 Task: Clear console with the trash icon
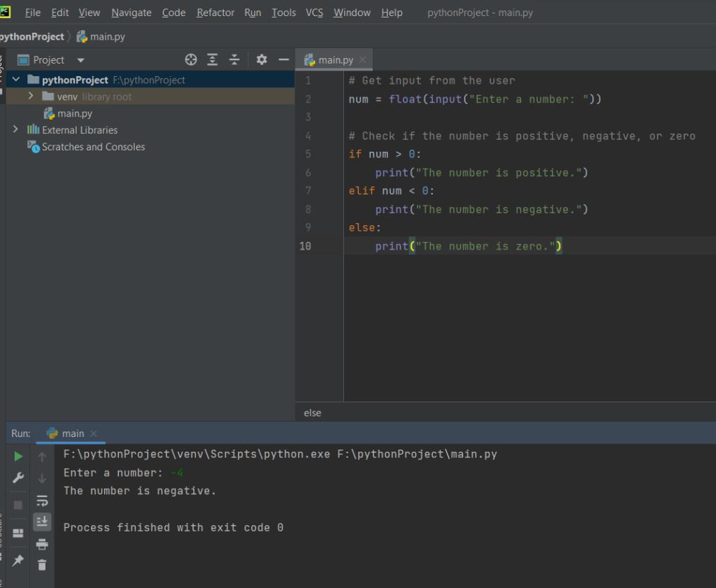42,565
